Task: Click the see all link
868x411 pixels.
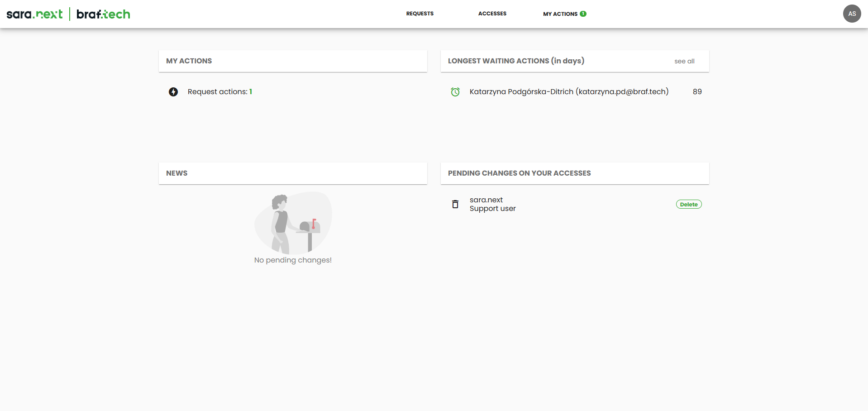Action: click(684, 61)
